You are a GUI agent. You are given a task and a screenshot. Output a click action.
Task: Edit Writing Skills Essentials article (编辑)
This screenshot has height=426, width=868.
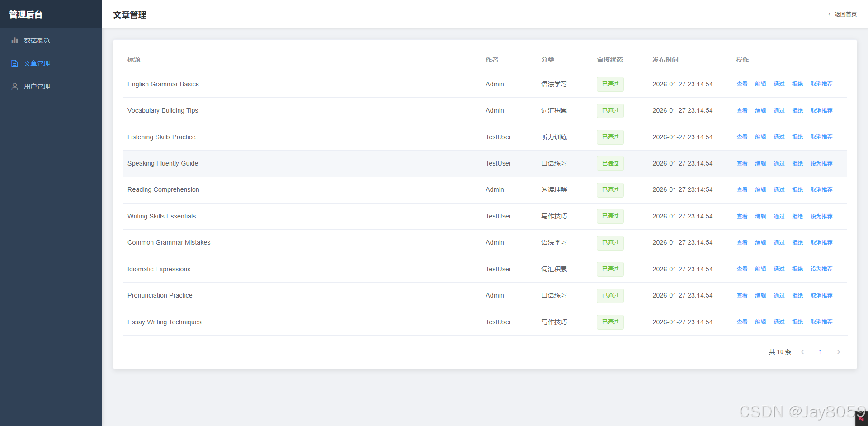(x=760, y=216)
